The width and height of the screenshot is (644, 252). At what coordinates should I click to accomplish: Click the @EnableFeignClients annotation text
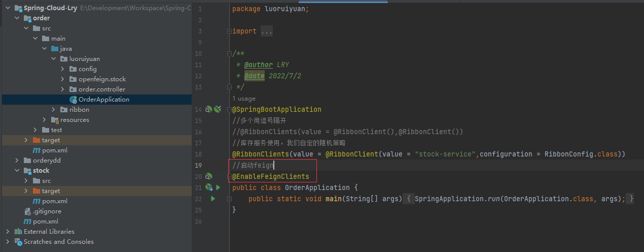pos(271,176)
